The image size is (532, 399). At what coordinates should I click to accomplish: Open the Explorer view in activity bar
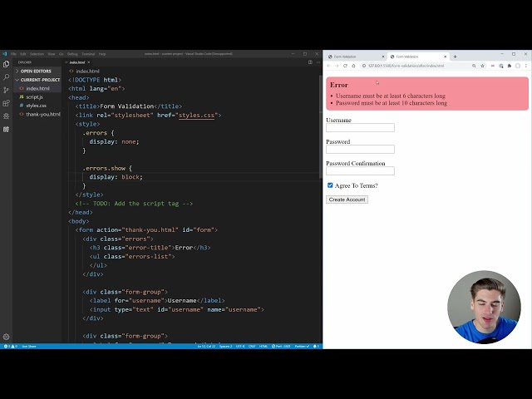(x=6, y=64)
